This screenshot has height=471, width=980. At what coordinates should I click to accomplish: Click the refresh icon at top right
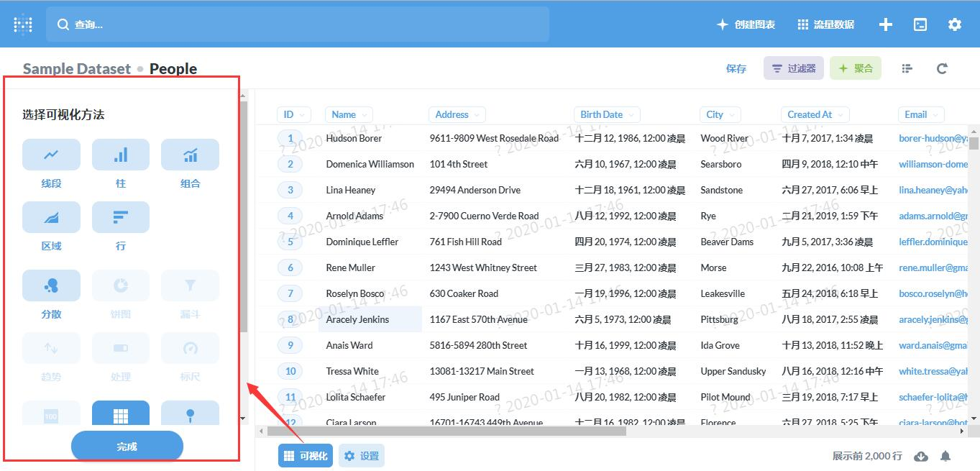[942, 68]
